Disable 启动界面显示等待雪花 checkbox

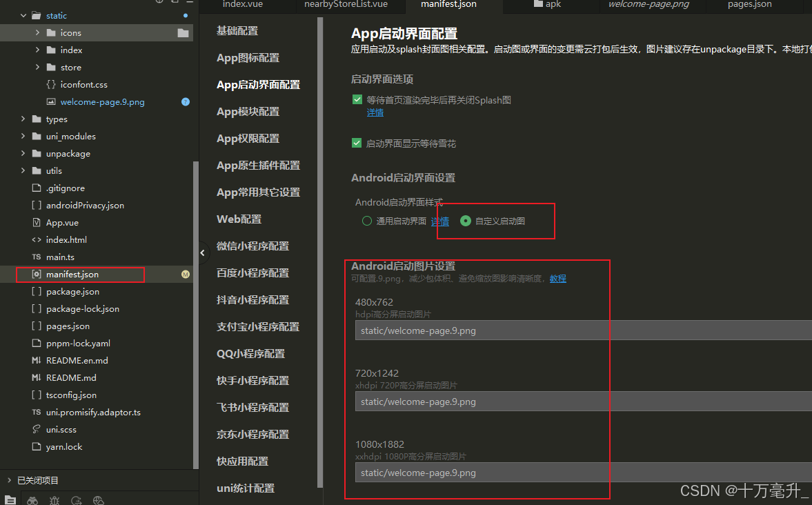tap(357, 143)
